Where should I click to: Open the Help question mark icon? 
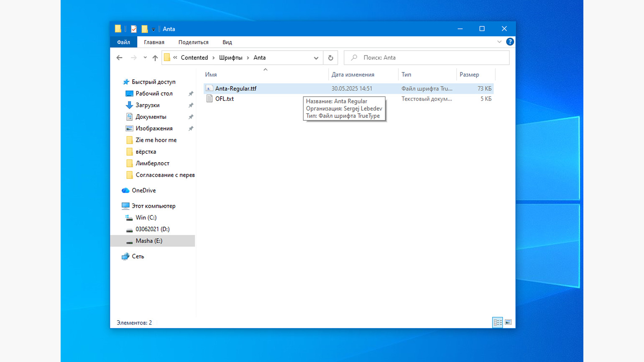pyautogui.click(x=510, y=42)
